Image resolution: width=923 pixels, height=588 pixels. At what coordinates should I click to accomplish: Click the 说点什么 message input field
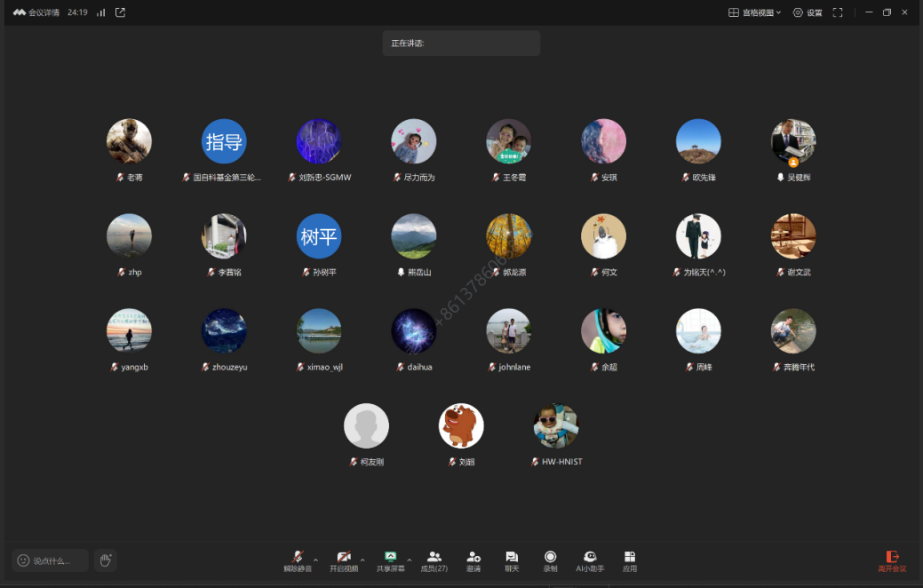point(51,560)
